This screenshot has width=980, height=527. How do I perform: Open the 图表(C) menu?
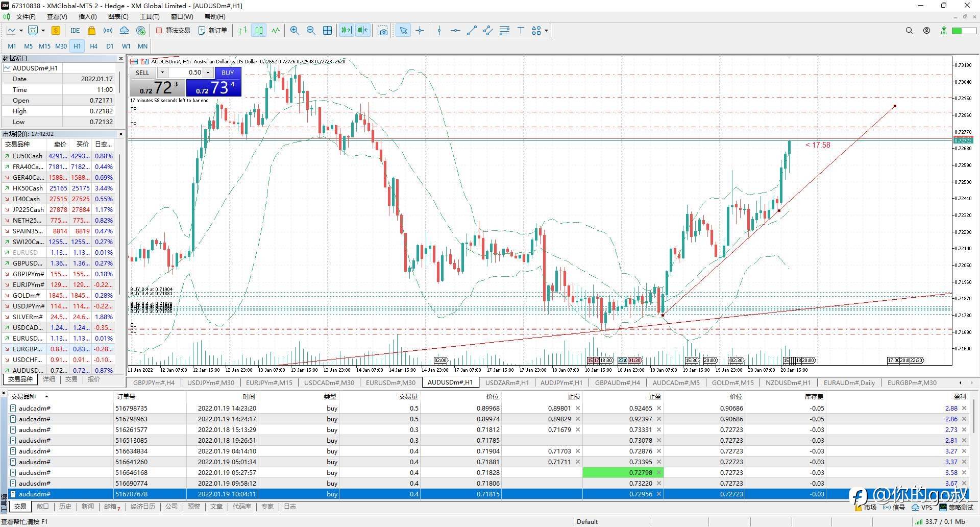[118, 16]
